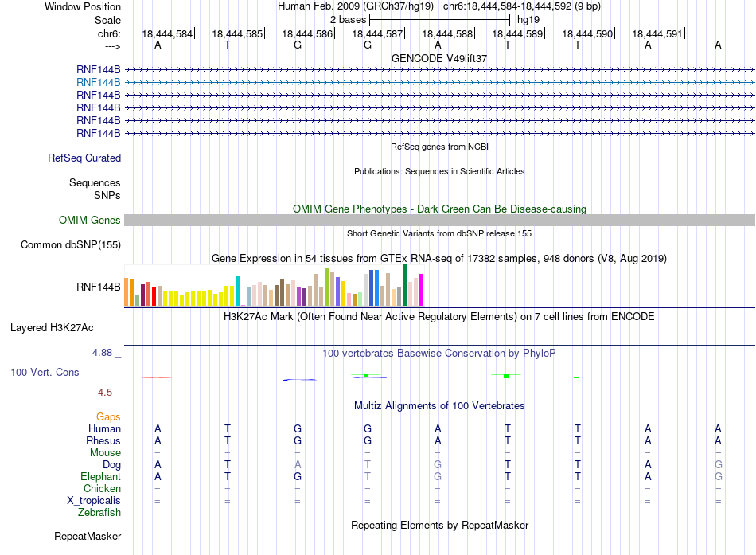Click the Multiz Alignments of 100 Vertebrates title

click(439, 406)
